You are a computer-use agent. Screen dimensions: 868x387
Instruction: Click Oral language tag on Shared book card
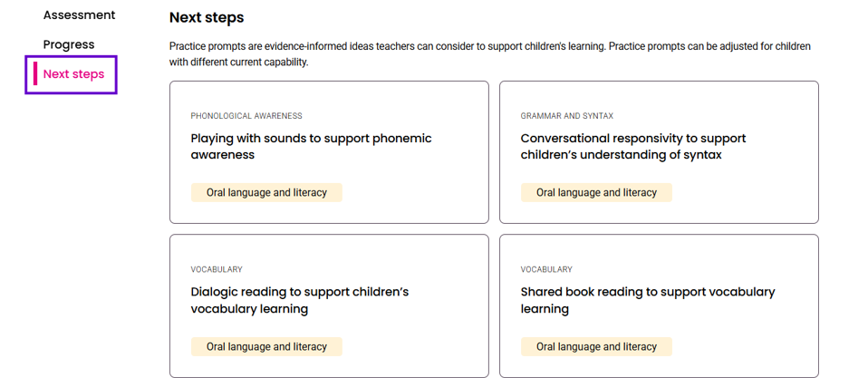click(x=596, y=346)
